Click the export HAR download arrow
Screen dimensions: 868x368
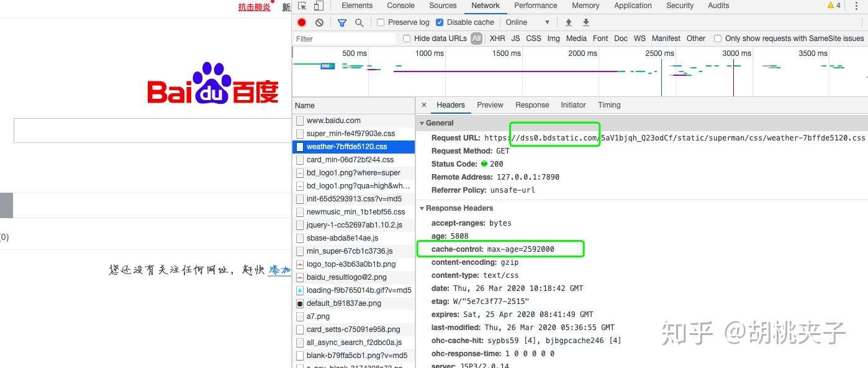click(x=585, y=22)
